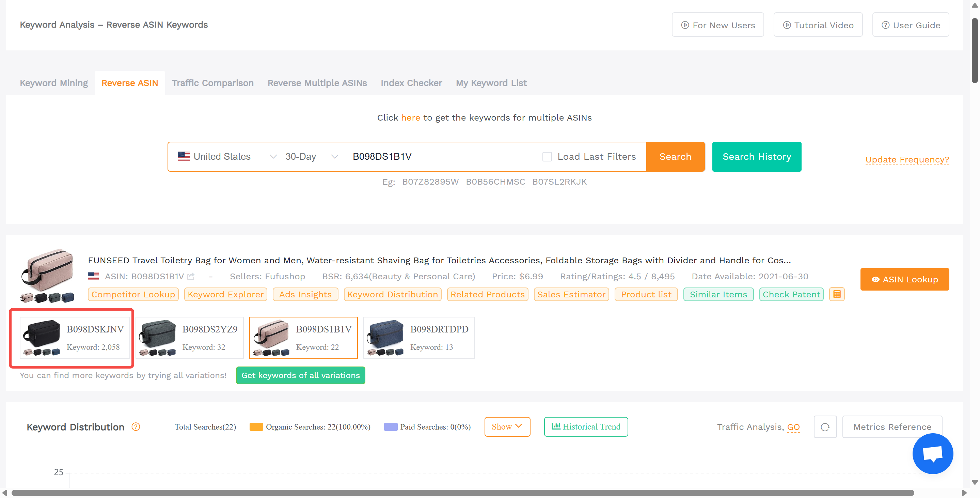The image size is (980, 498).
Task: Click the US flag icon in country selector
Action: point(184,156)
